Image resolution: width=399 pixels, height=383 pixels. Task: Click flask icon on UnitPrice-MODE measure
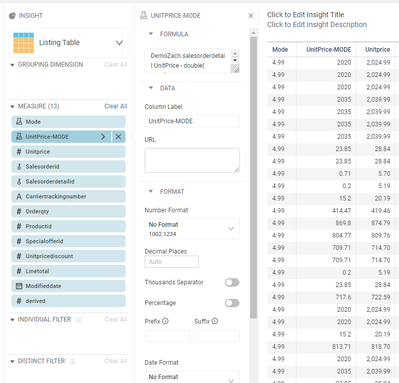(19, 137)
